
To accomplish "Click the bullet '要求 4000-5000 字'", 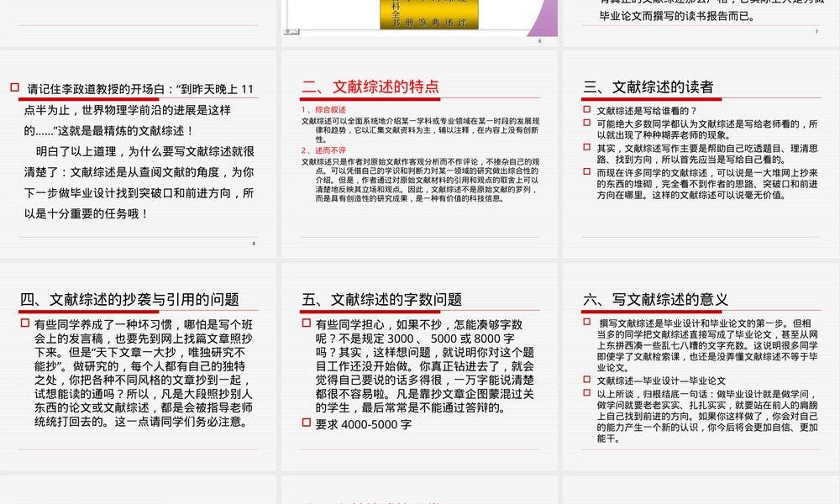I will coord(363,424).
